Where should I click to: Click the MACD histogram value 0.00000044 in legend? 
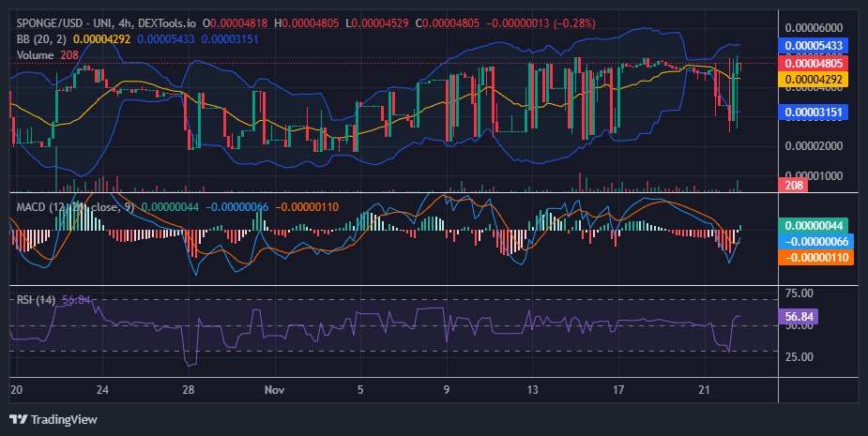click(x=170, y=207)
